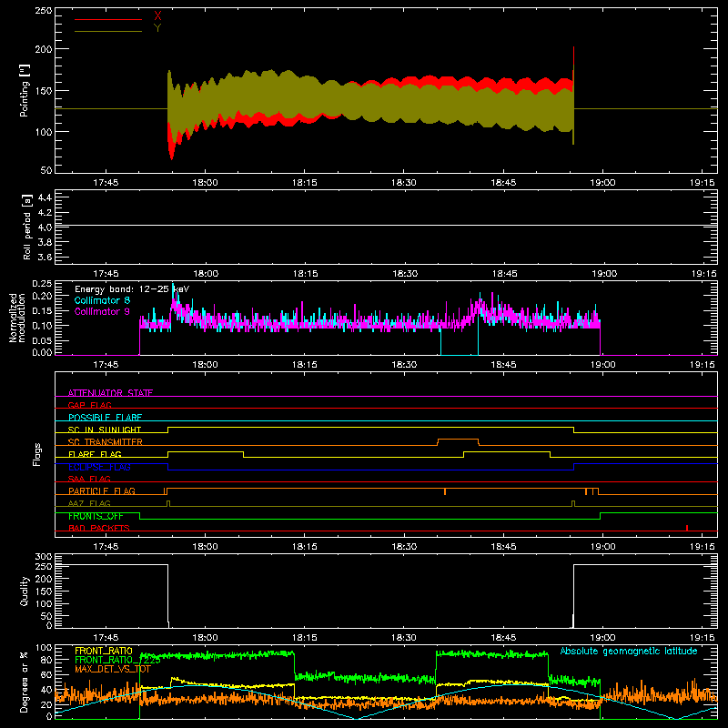Click the BAD_PACKETS label
Viewport: 728px width, 728px height.
[x=99, y=528]
